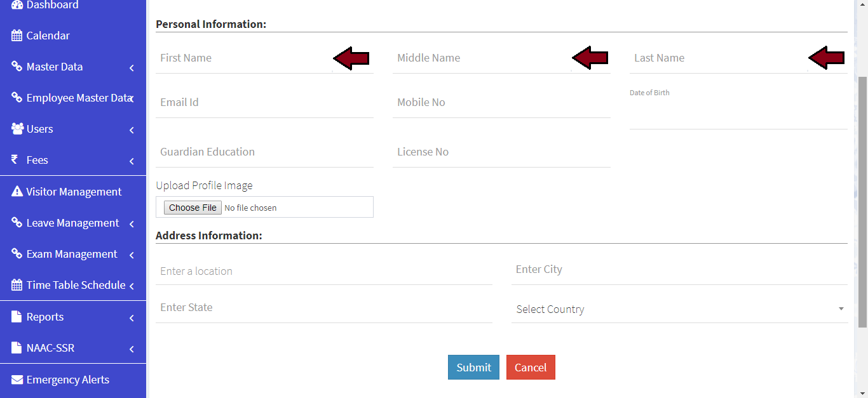
Task: Click the Master Data gears icon
Action: 17,67
